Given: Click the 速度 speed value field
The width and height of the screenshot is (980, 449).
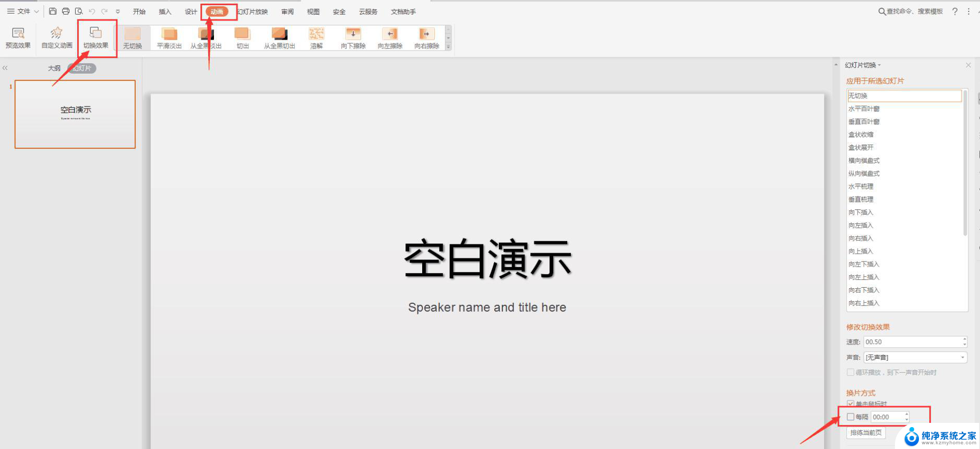Looking at the screenshot, I should 913,342.
